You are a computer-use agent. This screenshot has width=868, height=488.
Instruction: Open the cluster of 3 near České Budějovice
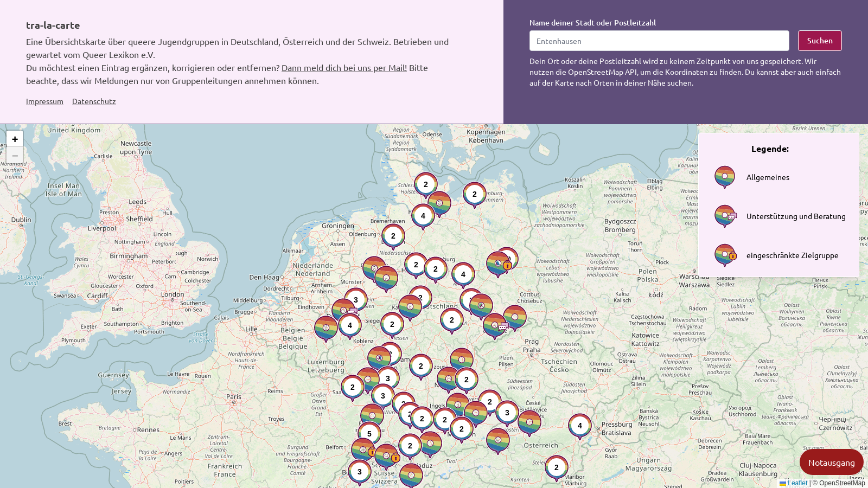tap(507, 414)
